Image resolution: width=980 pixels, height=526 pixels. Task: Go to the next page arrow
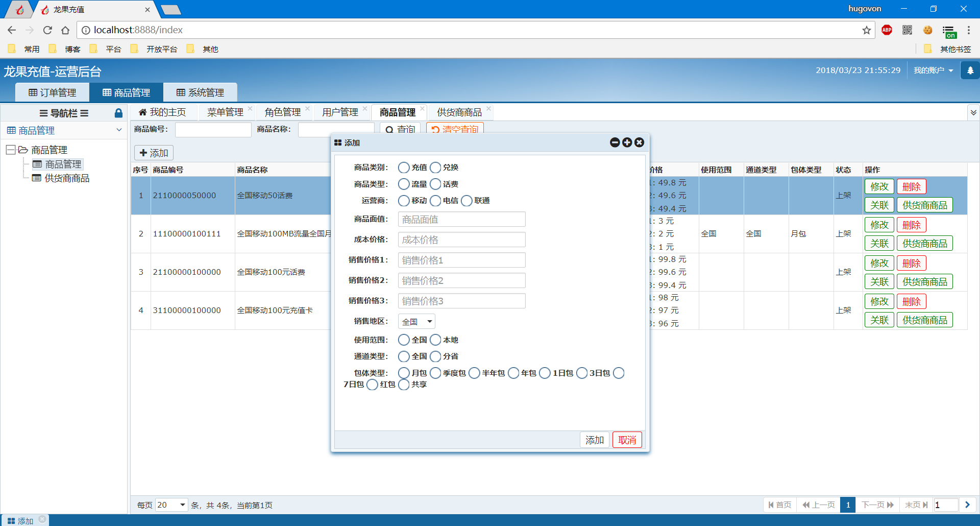coord(967,505)
